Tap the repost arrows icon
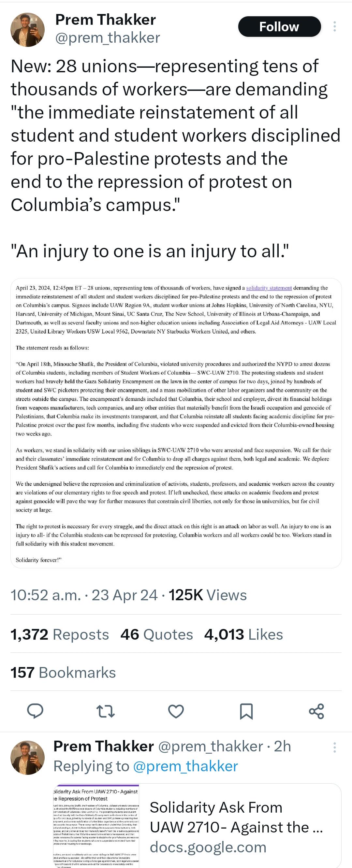Screen dimensions: 352x868 (x=106, y=711)
